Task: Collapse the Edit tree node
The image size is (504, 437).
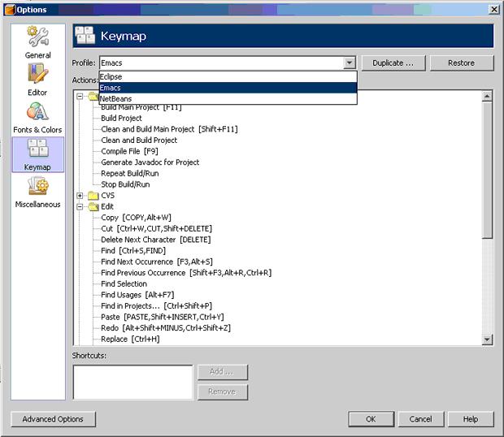Action: pos(80,207)
